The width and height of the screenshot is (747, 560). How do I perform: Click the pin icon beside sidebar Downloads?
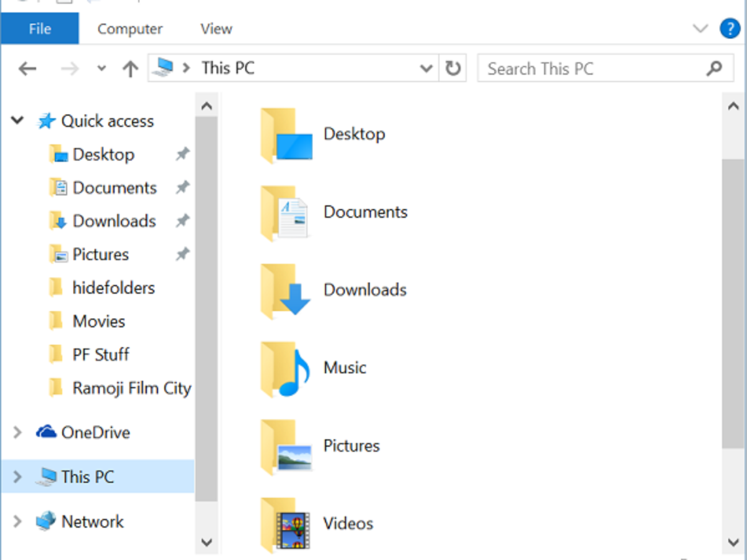(x=182, y=221)
